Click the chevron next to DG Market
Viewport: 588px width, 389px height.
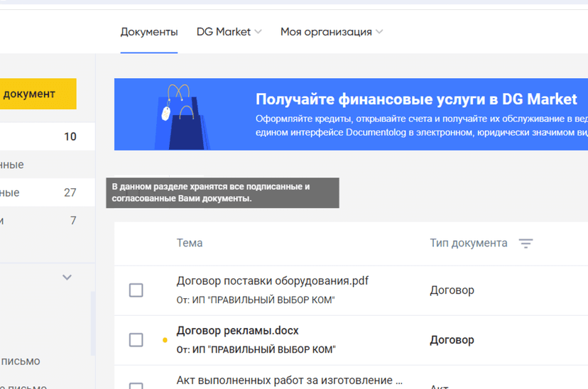[258, 32]
